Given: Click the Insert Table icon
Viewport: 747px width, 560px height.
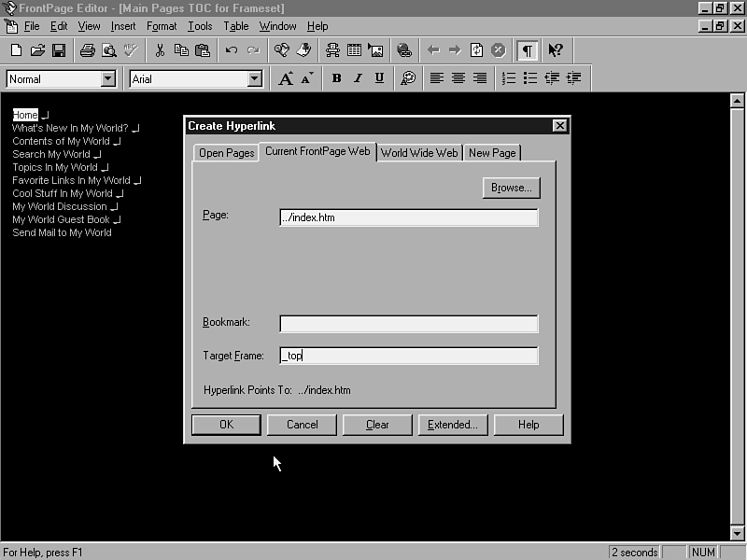Looking at the screenshot, I should coord(355,50).
